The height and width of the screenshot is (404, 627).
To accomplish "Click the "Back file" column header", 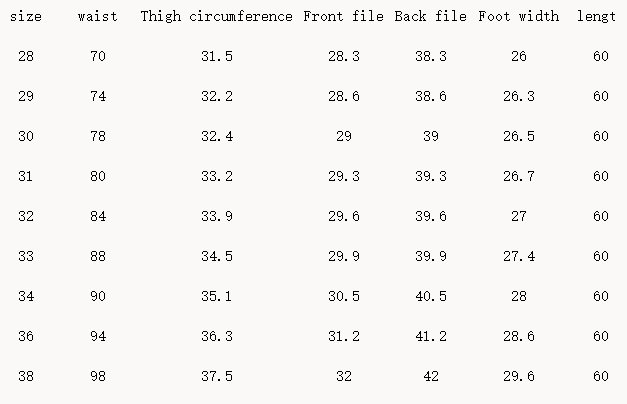I will pyautogui.click(x=431, y=17).
